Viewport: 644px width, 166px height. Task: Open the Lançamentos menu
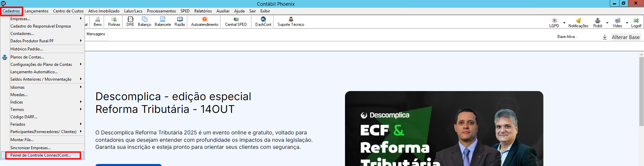pos(36,11)
